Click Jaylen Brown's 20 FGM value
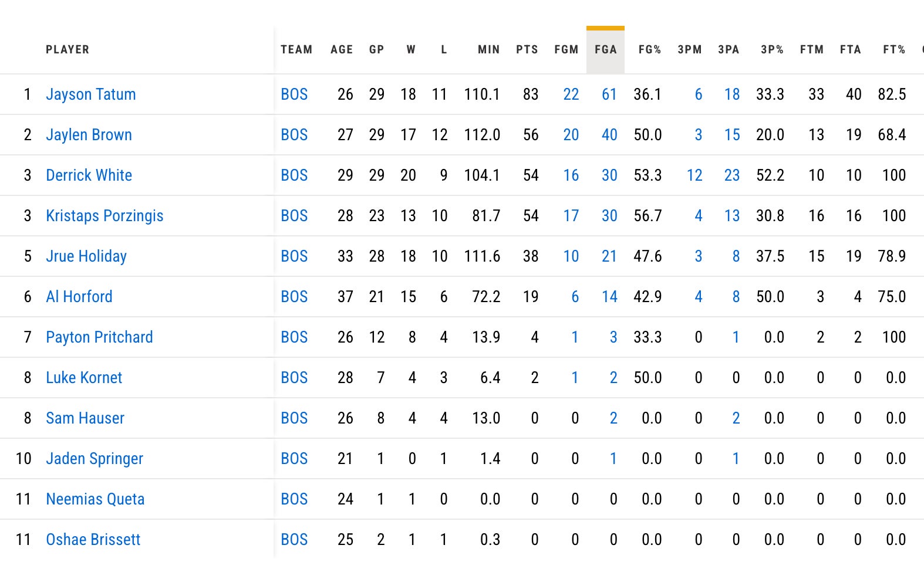The width and height of the screenshot is (924, 562). pos(571,135)
